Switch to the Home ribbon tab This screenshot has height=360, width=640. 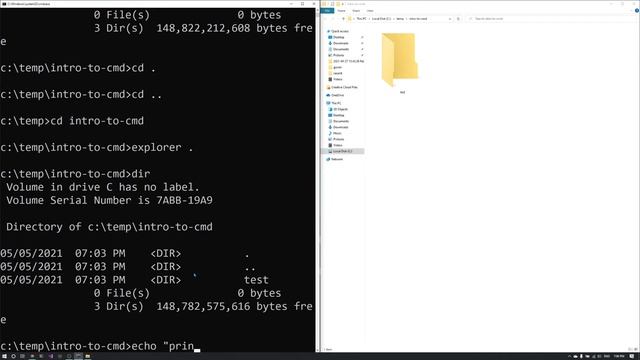(342, 11)
